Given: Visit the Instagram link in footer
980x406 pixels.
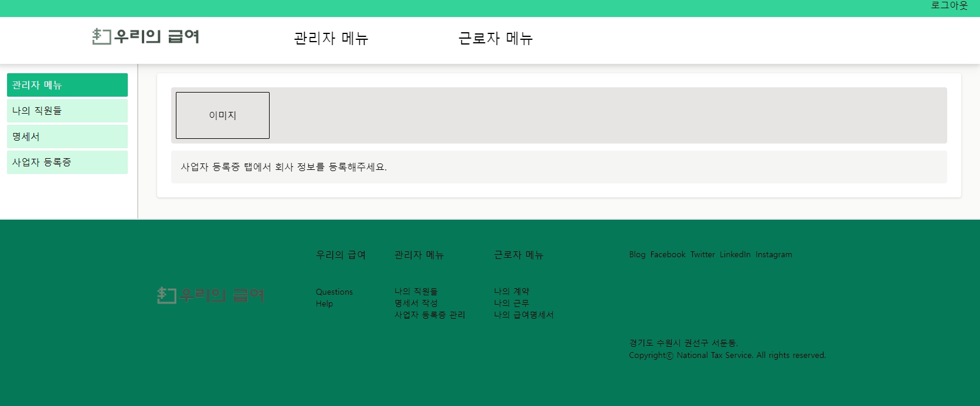Looking at the screenshot, I should tap(774, 254).
